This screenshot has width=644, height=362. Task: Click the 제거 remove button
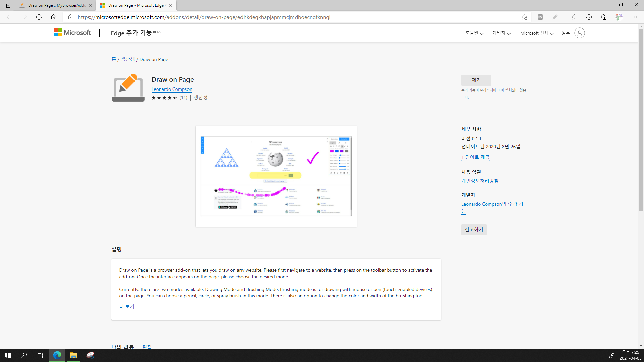click(x=476, y=80)
